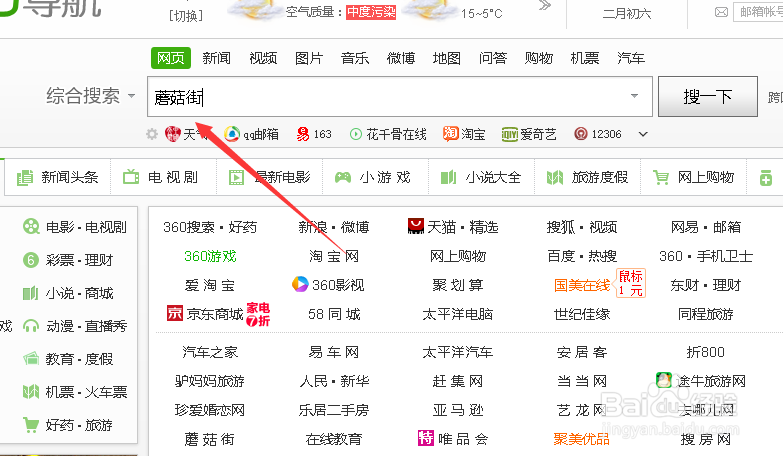This screenshot has height=456, width=783.
Task: Click the 最新电影 play icon
Action: point(236,177)
